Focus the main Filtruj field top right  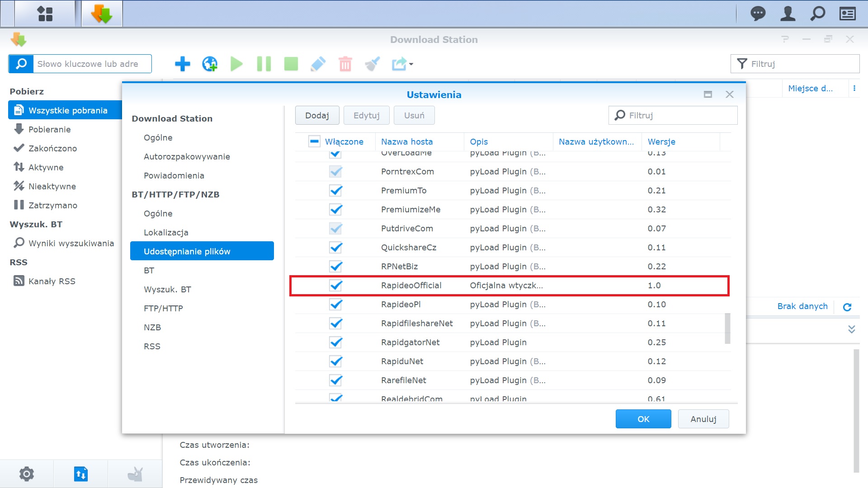click(x=795, y=64)
